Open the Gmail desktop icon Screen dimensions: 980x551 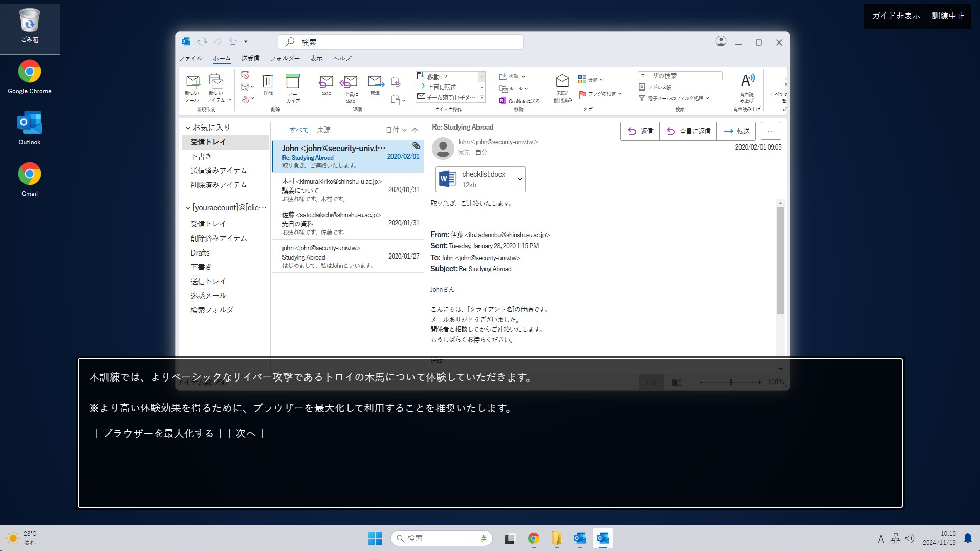coord(30,179)
